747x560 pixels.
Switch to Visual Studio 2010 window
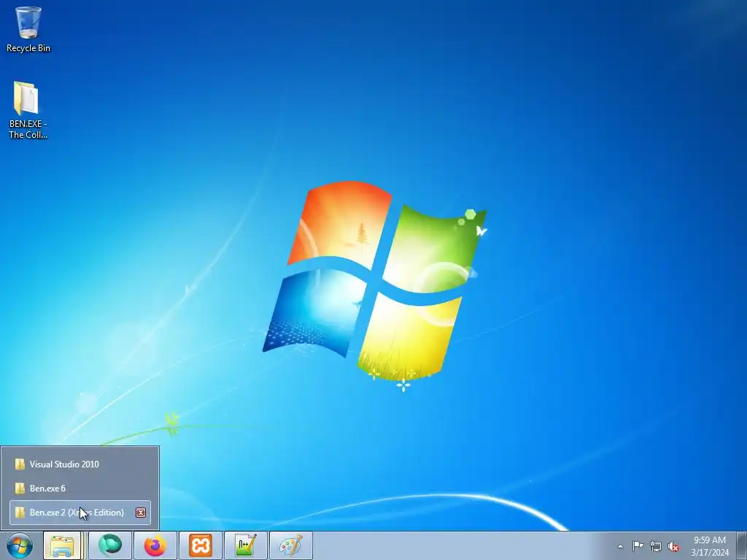point(80,464)
